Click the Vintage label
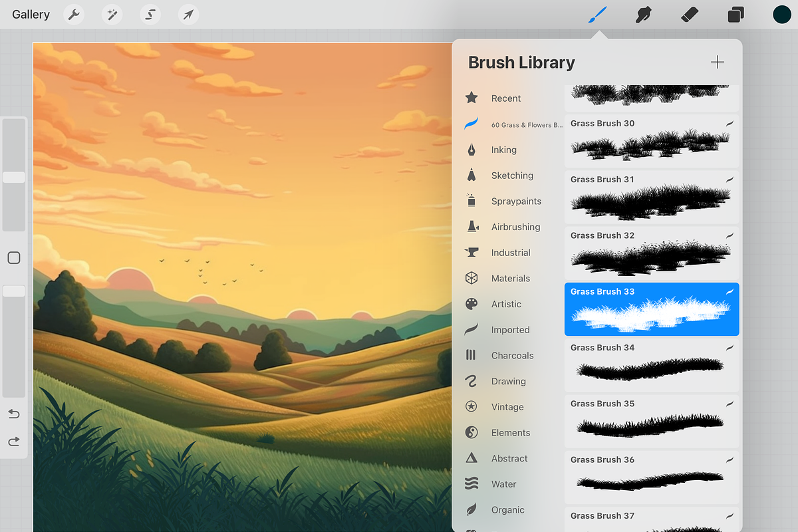The image size is (798, 532). pyautogui.click(x=507, y=407)
